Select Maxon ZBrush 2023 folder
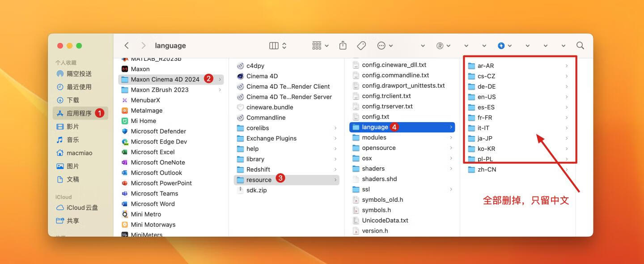 [x=171, y=89]
